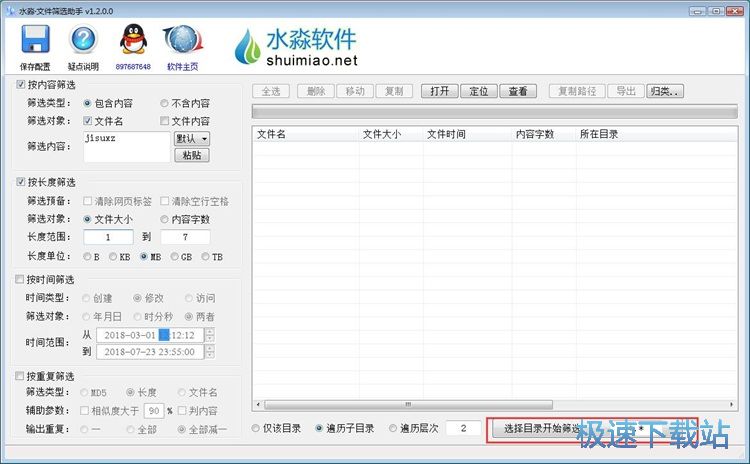Image resolution: width=750 pixels, height=464 pixels.
Task: Open the 默认 dropdown button
Action: [192, 139]
